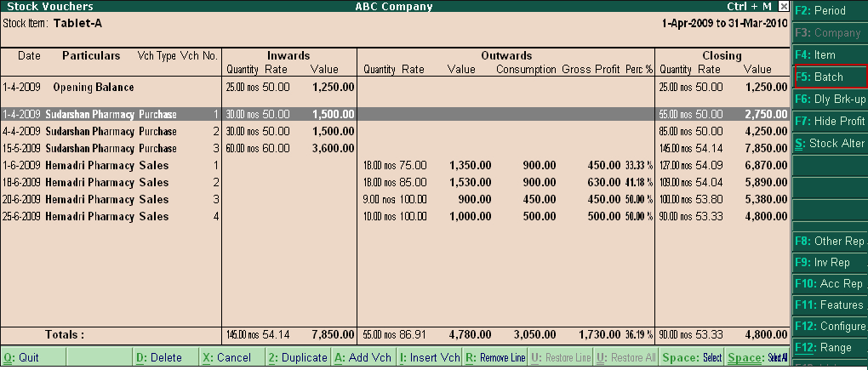The height and width of the screenshot is (370, 868).
Task: Open F9: Inv Rep button
Action: pos(830,263)
